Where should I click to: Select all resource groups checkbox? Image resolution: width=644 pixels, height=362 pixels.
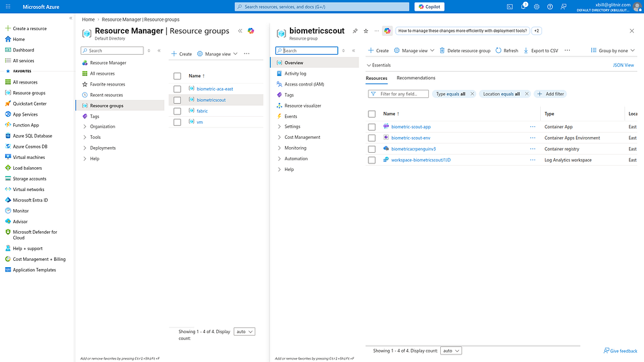coord(177,76)
